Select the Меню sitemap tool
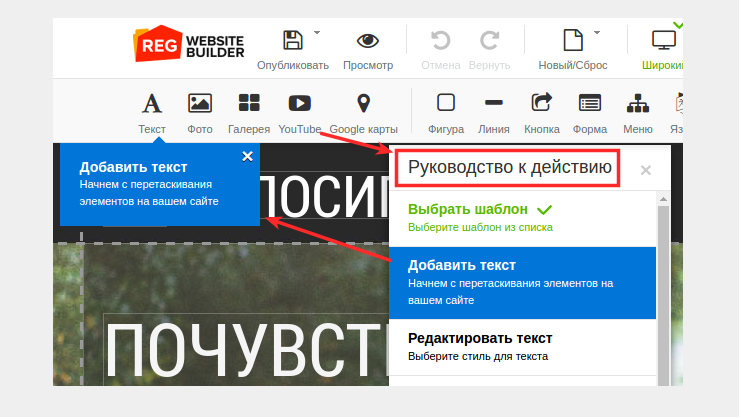 coord(638,113)
